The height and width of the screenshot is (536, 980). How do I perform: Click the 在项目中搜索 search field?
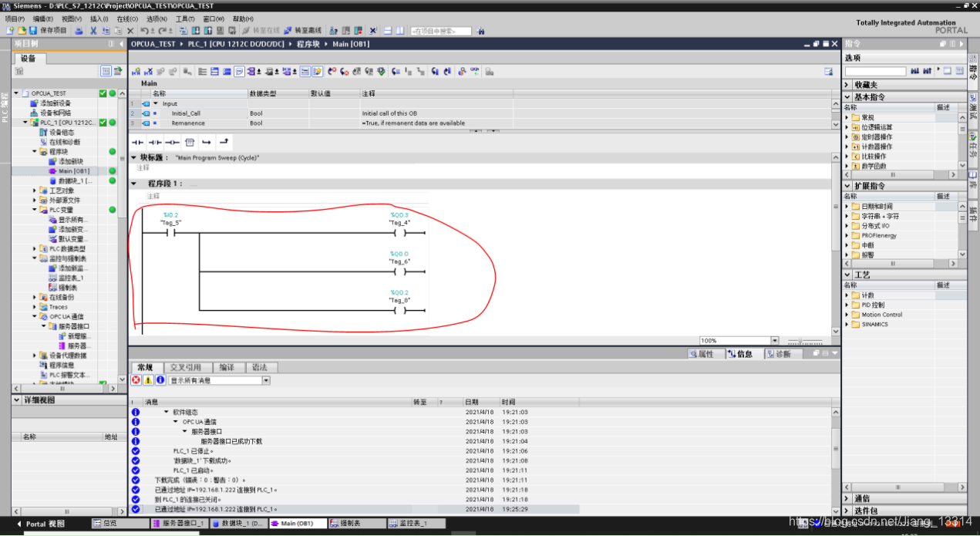(x=440, y=31)
